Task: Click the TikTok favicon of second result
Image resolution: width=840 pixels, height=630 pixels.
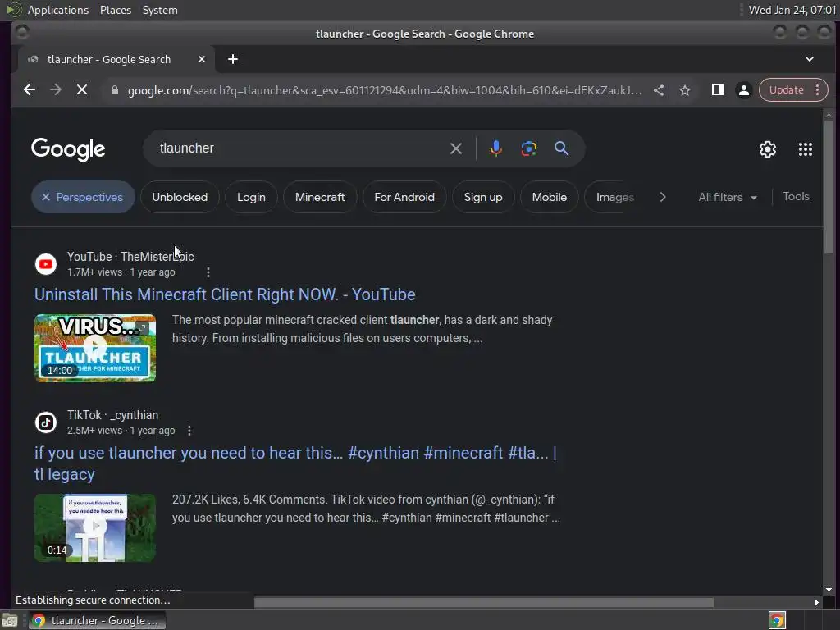Action: coord(46,422)
